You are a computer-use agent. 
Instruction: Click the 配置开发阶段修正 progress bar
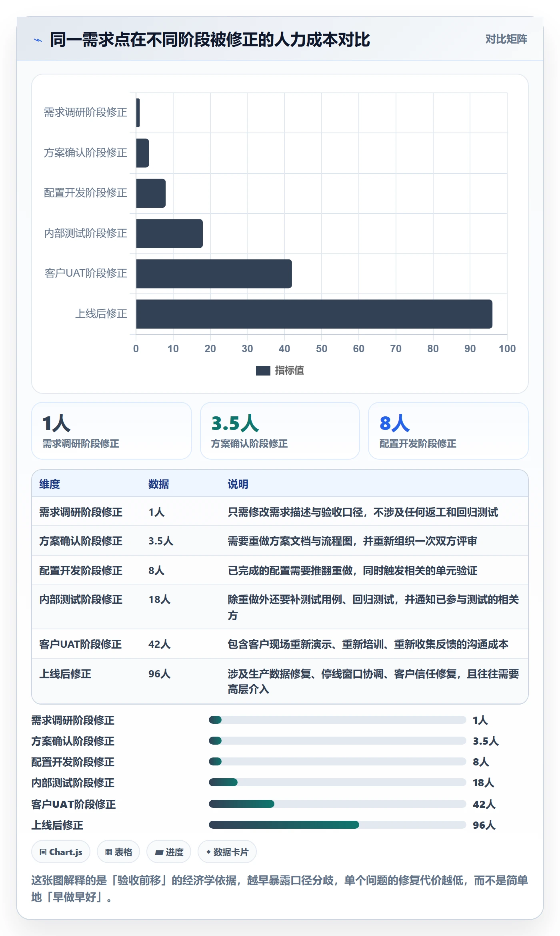point(338,761)
